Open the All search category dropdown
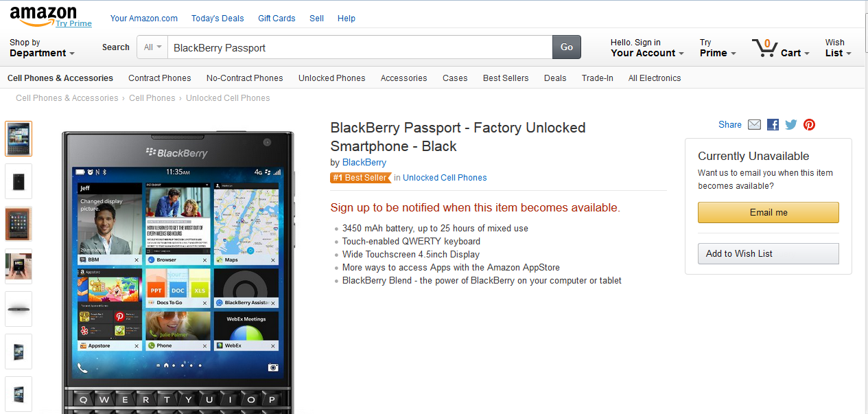Viewport: 868px width, 414px height. (152, 47)
